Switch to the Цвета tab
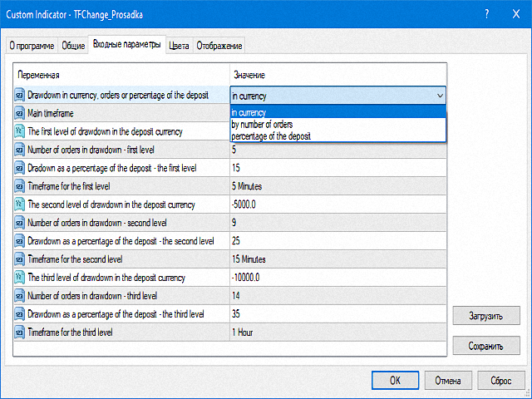532x399 pixels. click(x=179, y=46)
